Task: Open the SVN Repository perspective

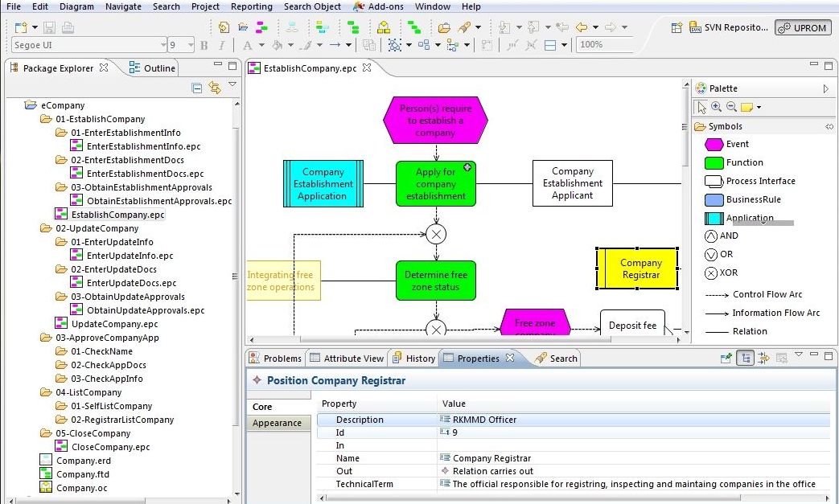Action: click(728, 27)
